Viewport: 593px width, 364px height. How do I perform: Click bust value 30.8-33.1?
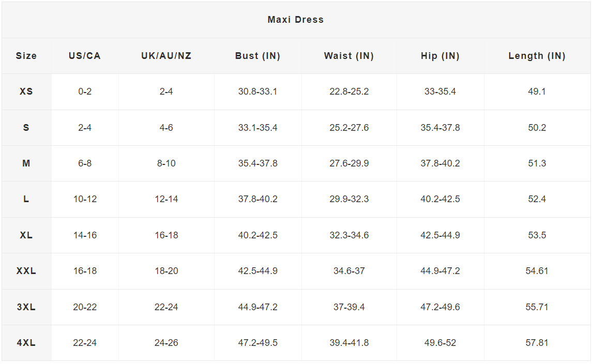(x=257, y=92)
